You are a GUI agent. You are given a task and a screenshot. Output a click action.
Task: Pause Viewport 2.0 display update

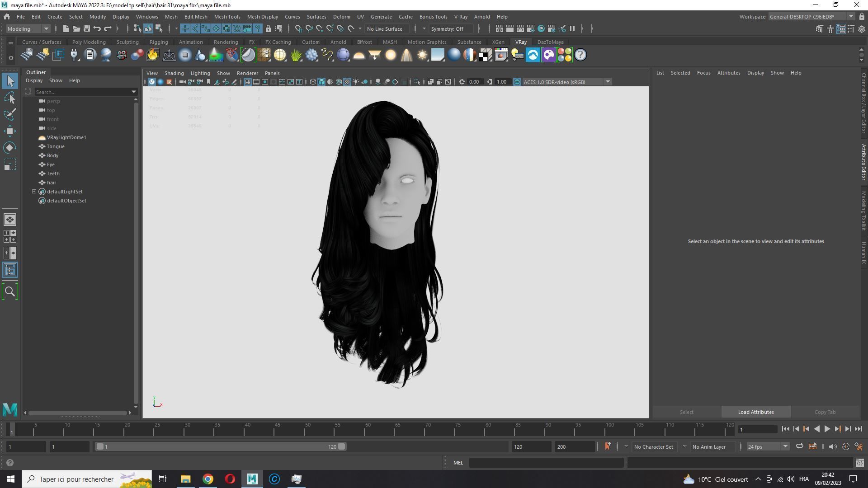point(572,29)
